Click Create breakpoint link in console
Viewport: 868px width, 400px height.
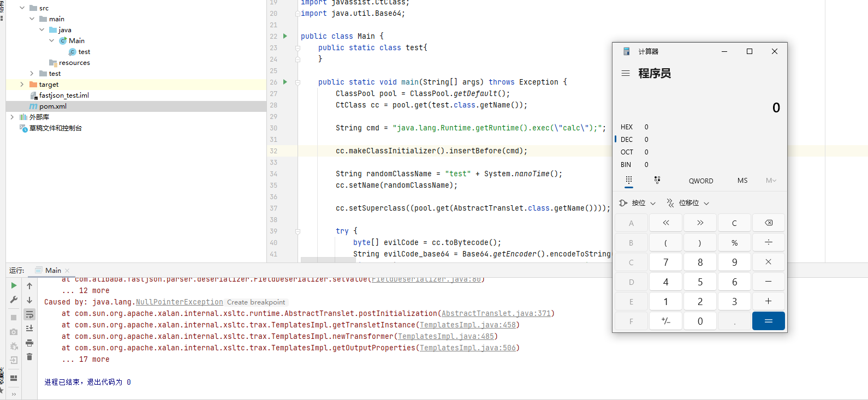(x=256, y=302)
